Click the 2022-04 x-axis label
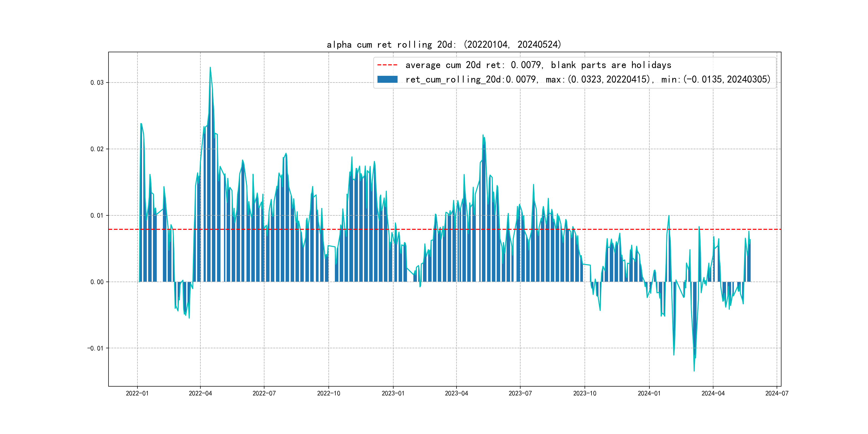This screenshot has width=868, height=434. pos(200,393)
